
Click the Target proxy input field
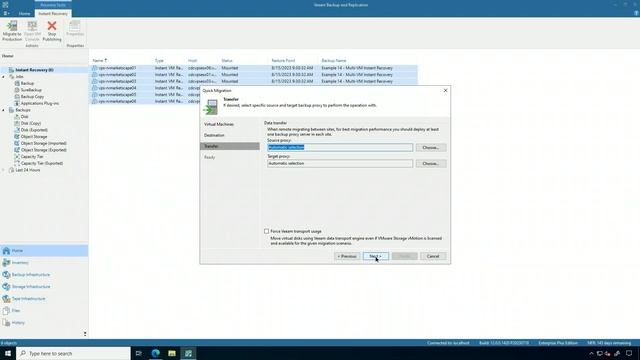tap(340, 163)
